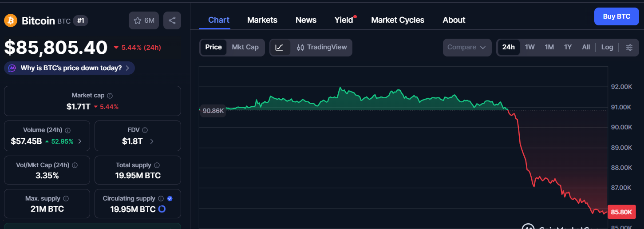Switch to TradingView candlestick chart
This screenshot has height=229, width=644.
click(322, 48)
